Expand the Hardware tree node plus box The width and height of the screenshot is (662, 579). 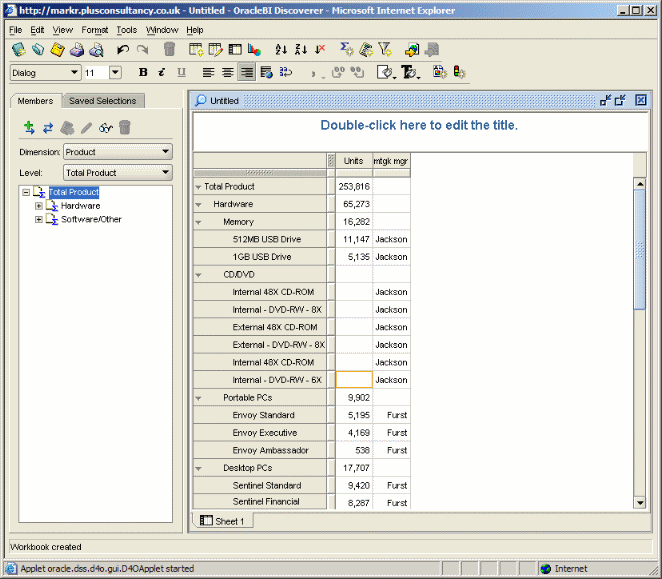[38, 206]
